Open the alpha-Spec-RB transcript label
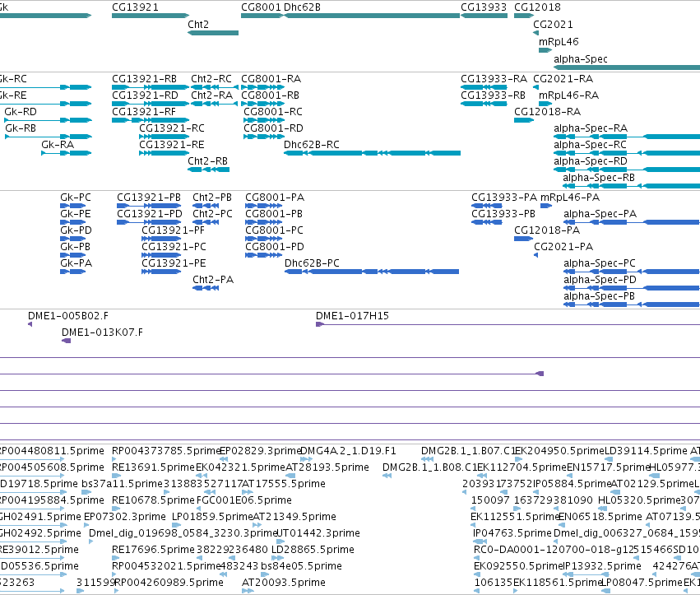Image resolution: width=700 pixels, height=595 pixels. 599,178
